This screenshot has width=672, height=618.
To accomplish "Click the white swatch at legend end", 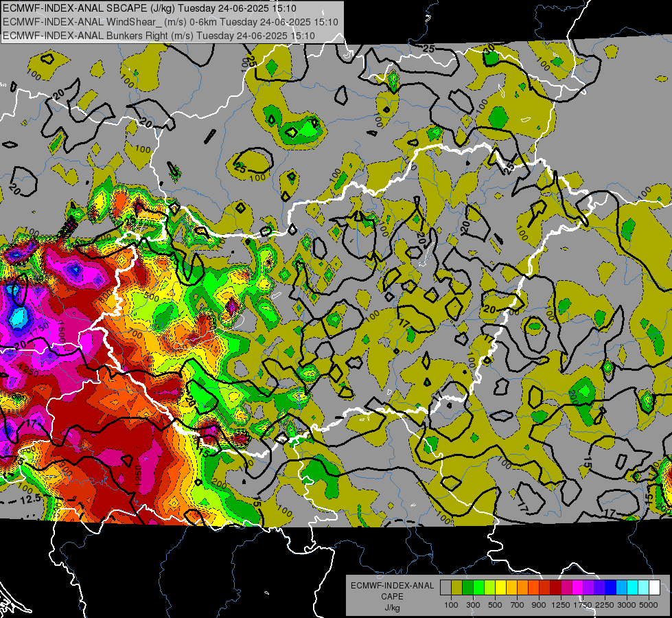I will click(654, 588).
